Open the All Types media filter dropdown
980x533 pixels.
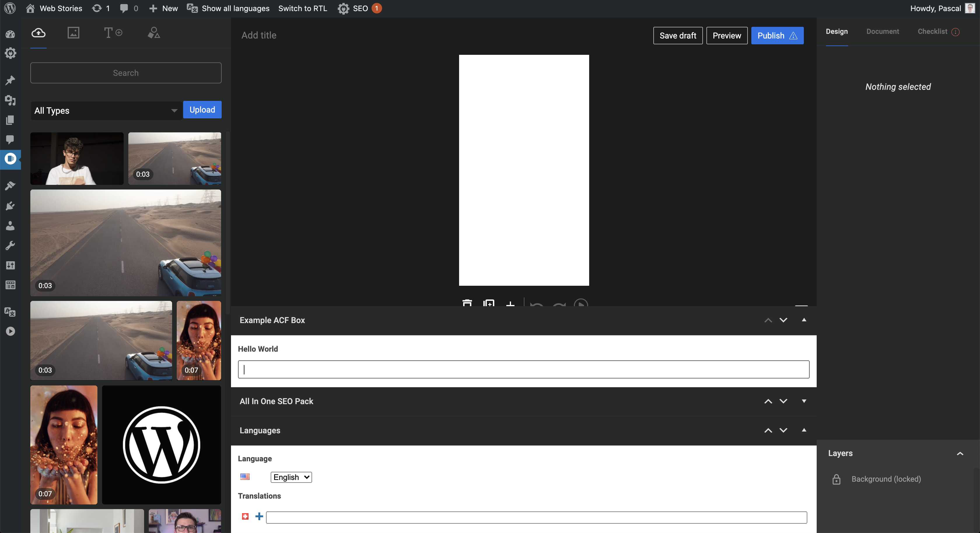pos(106,111)
